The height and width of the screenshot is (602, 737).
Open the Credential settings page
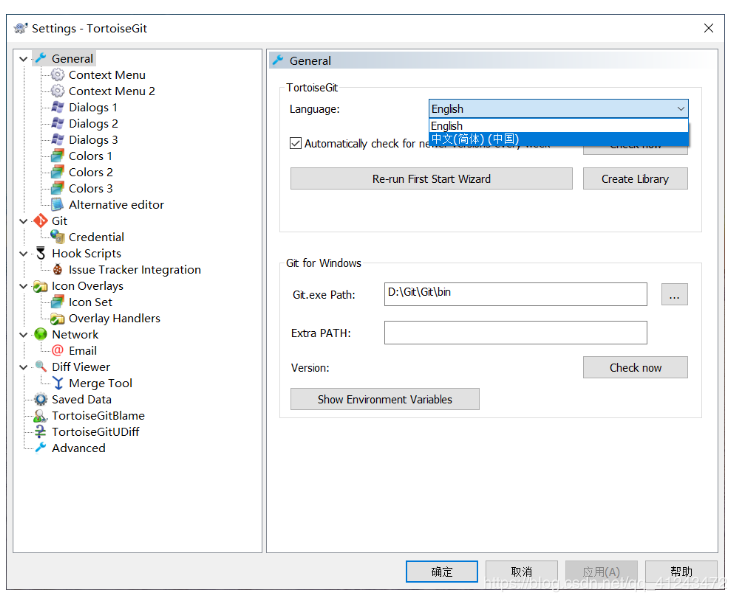pos(96,237)
